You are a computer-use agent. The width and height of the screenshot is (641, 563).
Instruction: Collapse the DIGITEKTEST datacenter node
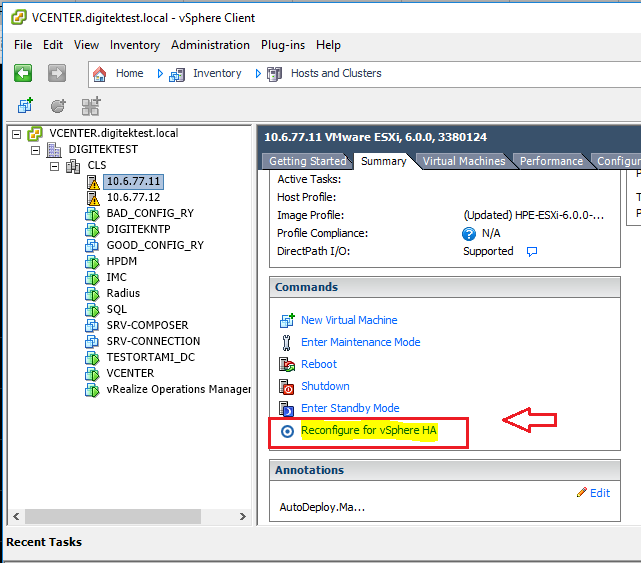pyautogui.click(x=36, y=150)
